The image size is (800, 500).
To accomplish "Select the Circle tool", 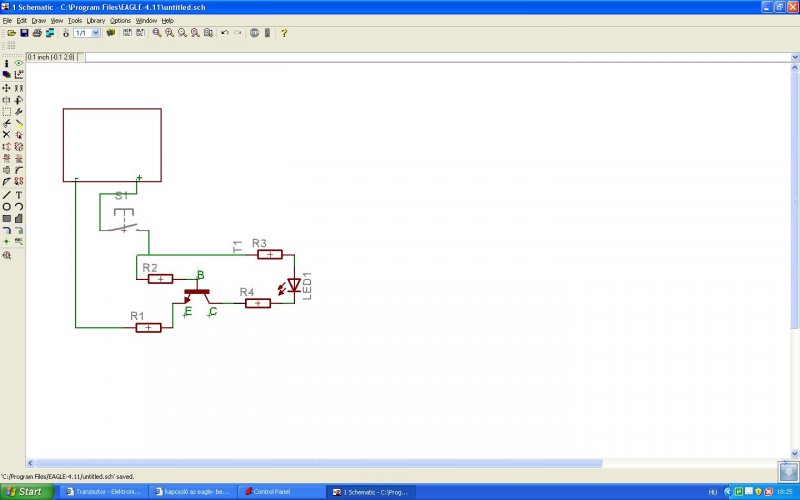I will click(6, 207).
